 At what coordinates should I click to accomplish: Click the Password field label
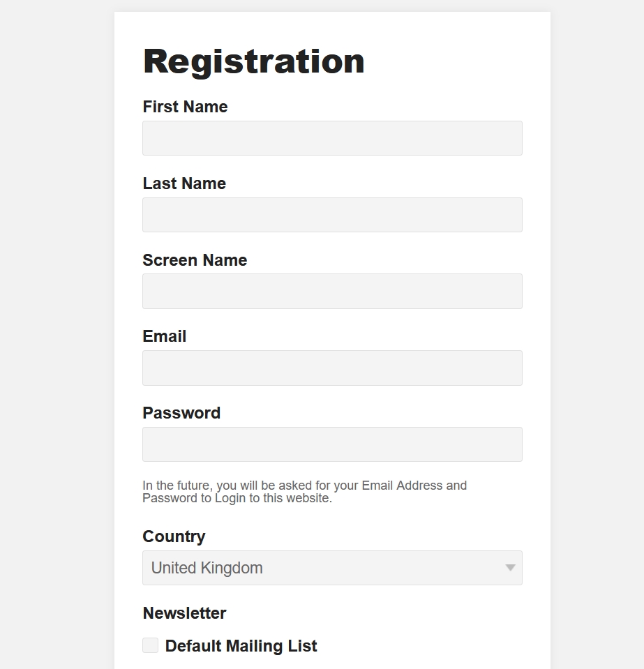[181, 413]
